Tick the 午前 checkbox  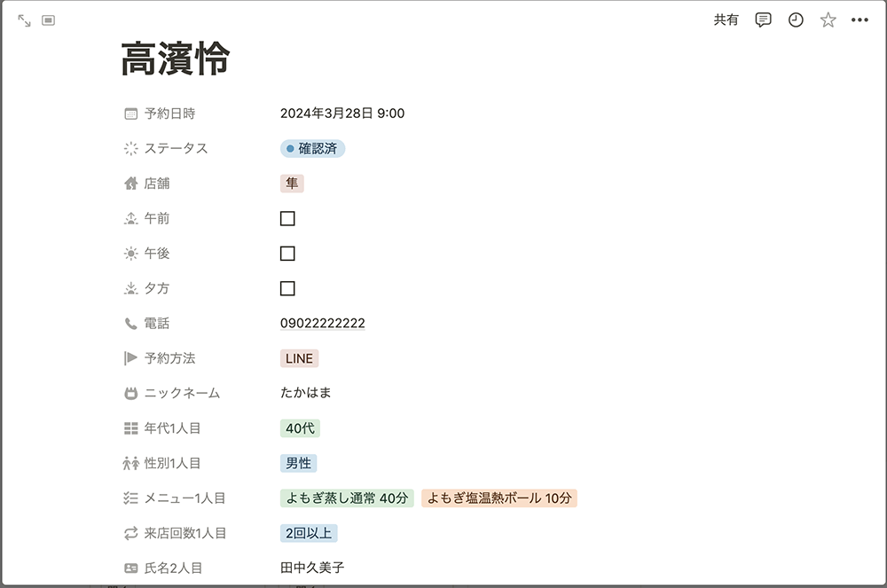click(x=287, y=218)
